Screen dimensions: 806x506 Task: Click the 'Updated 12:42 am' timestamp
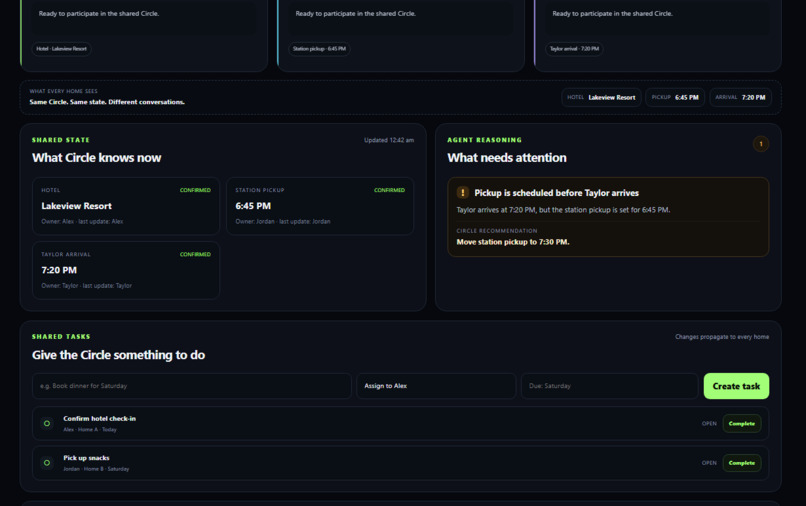point(389,140)
